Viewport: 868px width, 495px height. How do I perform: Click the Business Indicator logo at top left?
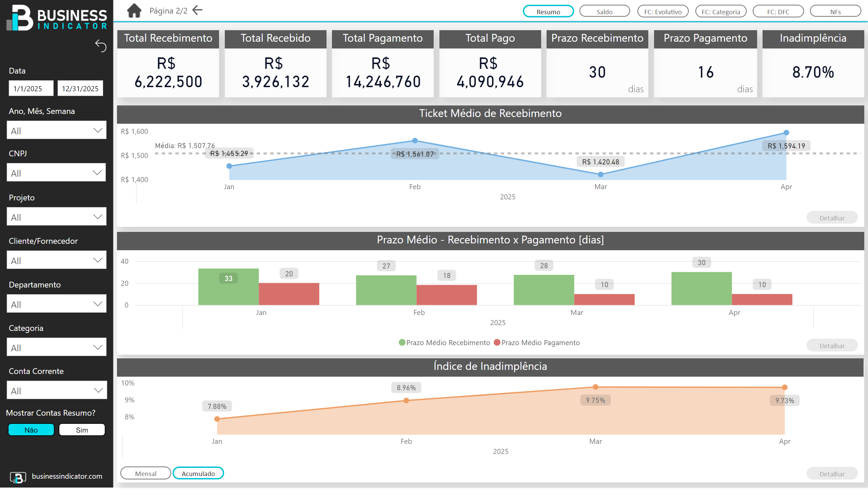click(x=56, y=18)
